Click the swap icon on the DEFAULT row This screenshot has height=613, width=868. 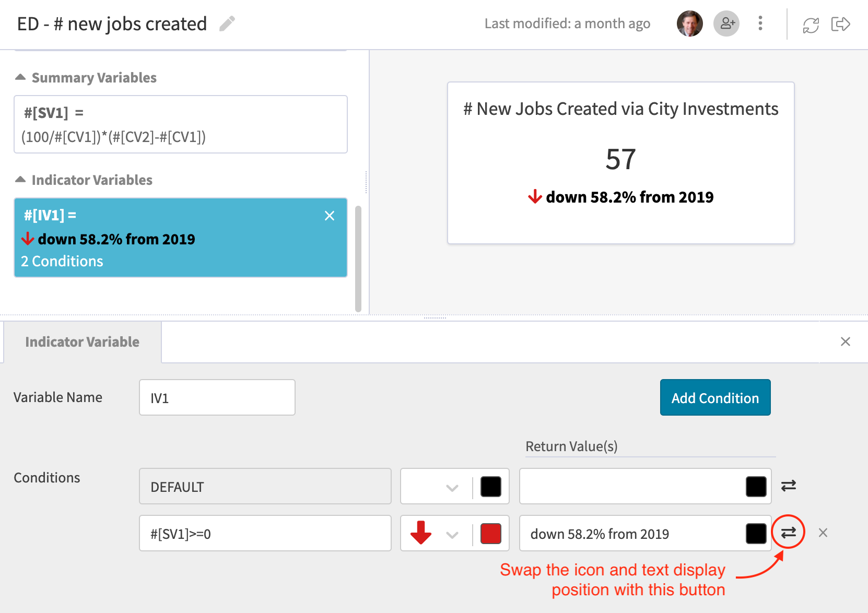(789, 486)
